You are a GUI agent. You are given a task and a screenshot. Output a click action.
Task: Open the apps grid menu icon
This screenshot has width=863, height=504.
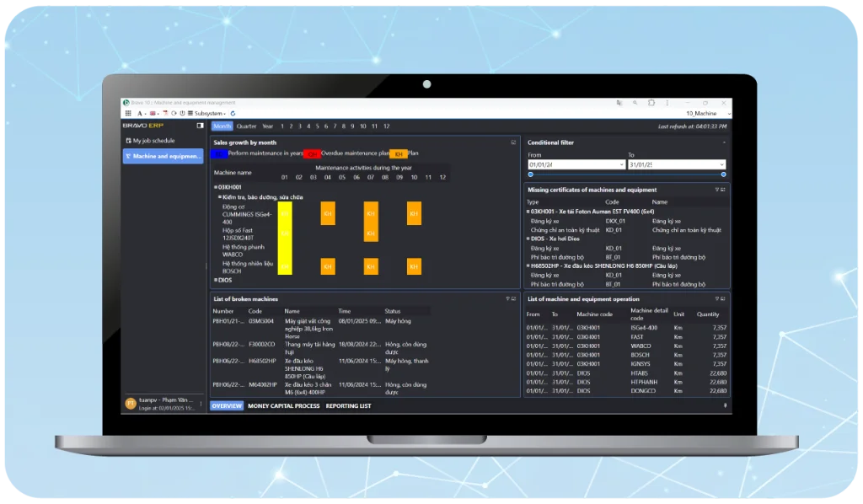pyautogui.click(x=127, y=113)
